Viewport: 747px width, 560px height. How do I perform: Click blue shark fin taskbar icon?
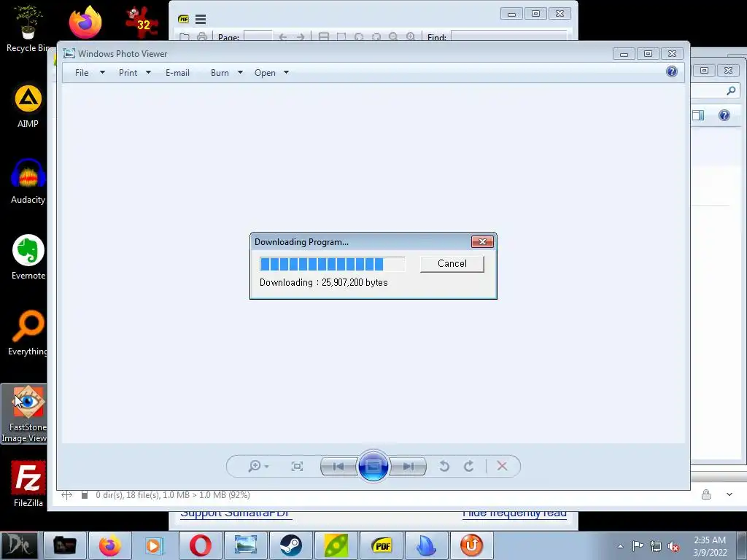(x=426, y=545)
